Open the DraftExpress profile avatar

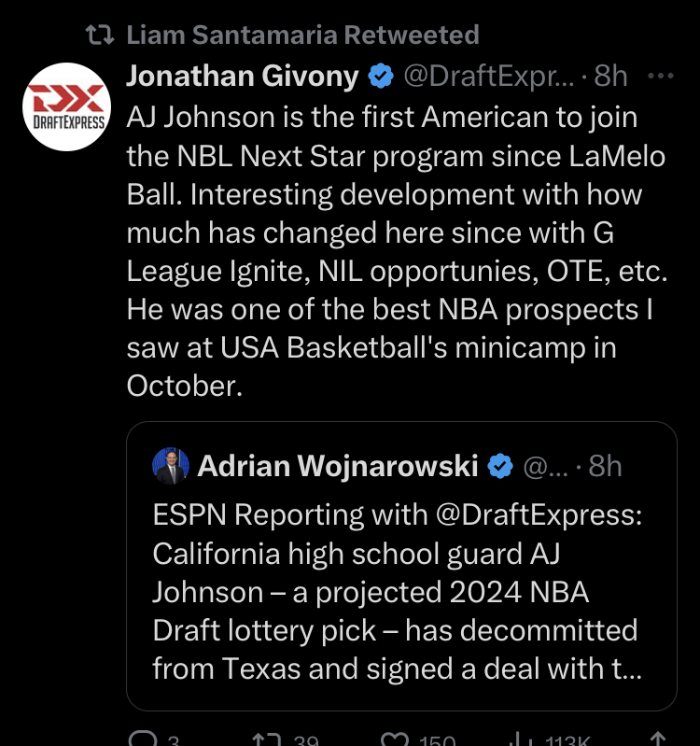click(66, 107)
